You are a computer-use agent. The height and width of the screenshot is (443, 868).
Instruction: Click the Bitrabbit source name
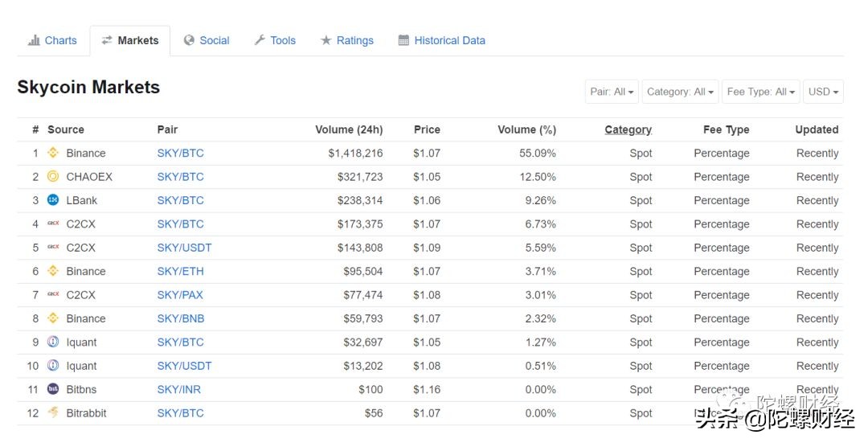[x=86, y=413]
